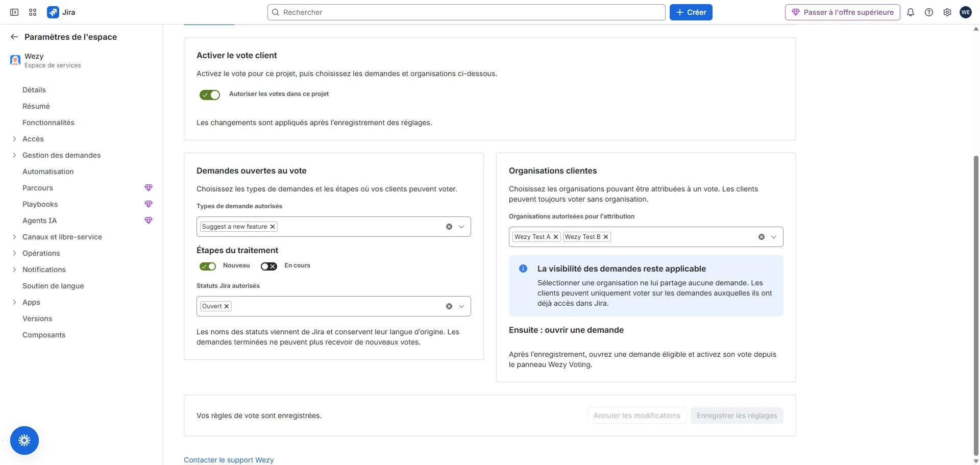Focus the Rechercher search field
The width and height of the screenshot is (980, 465).
pos(467,12)
